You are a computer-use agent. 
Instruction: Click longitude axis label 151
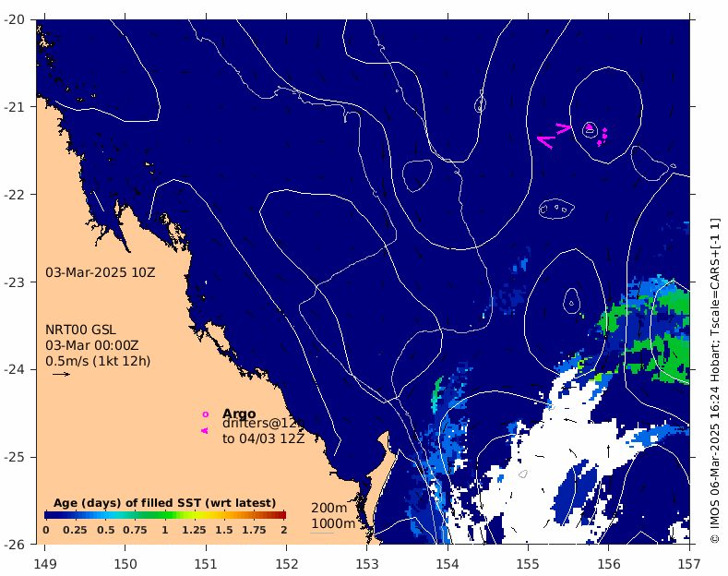coord(206,564)
